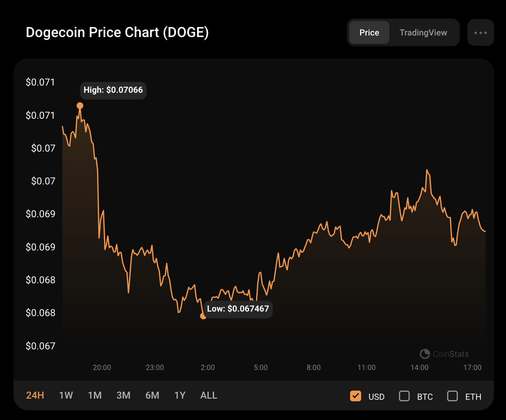Switch to the Price chart tab

(369, 33)
